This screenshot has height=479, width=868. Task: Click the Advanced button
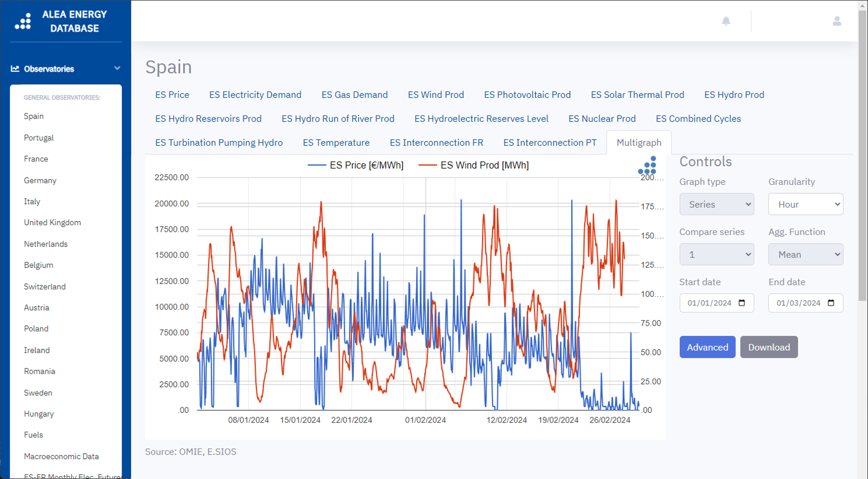pyautogui.click(x=707, y=347)
